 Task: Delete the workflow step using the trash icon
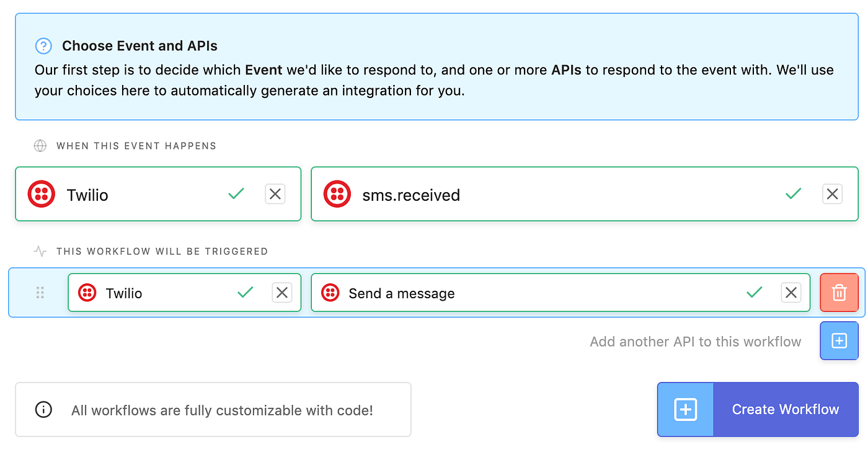point(839,292)
